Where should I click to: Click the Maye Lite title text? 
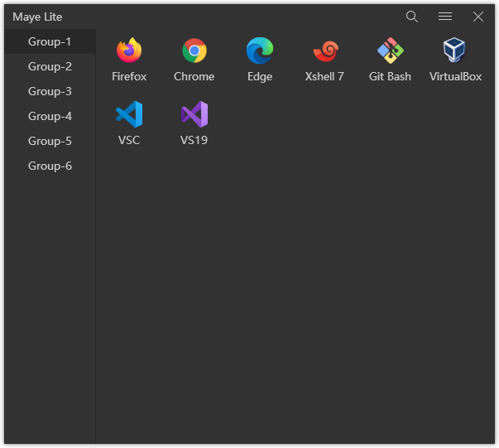37,17
